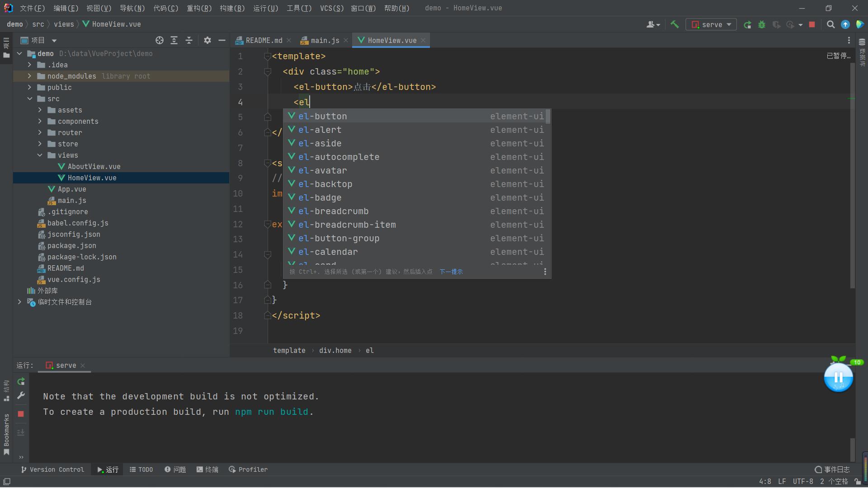Toggle the Version Control tool window
This screenshot has height=488, width=868.
52,469
